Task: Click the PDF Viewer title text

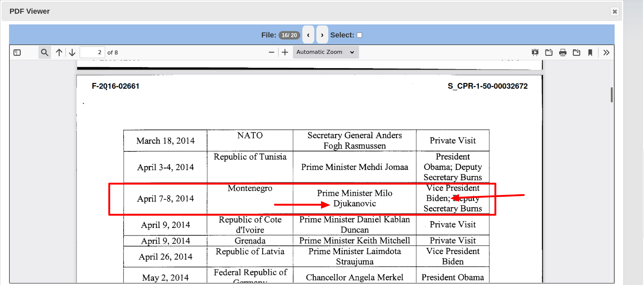Action: [x=30, y=11]
